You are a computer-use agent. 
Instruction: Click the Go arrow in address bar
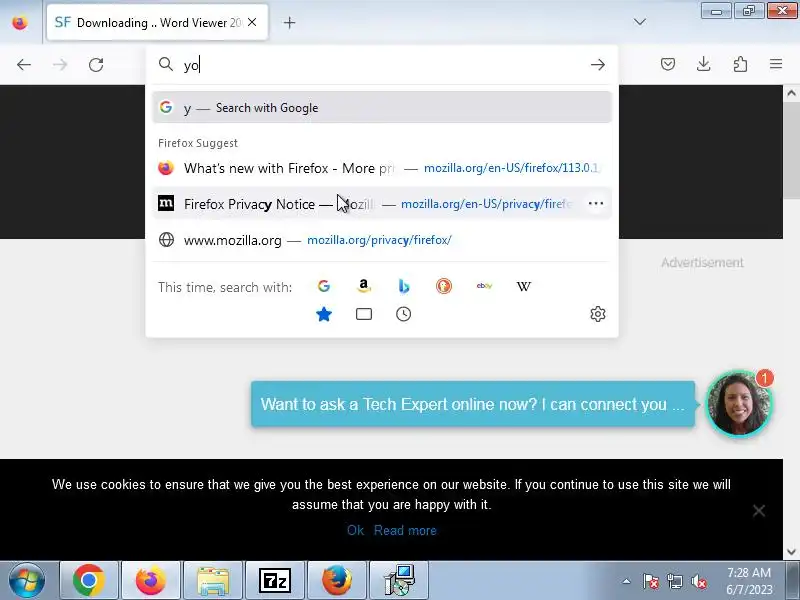tap(597, 65)
